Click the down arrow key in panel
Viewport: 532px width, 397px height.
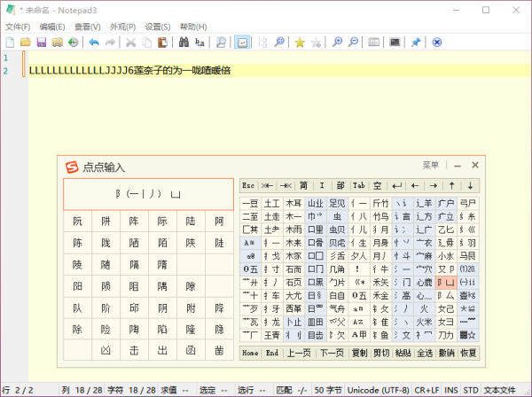tap(470, 186)
